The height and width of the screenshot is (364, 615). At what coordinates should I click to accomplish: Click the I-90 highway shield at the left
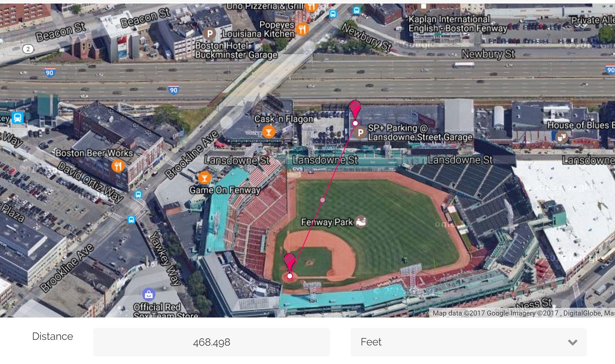[x=50, y=72]
